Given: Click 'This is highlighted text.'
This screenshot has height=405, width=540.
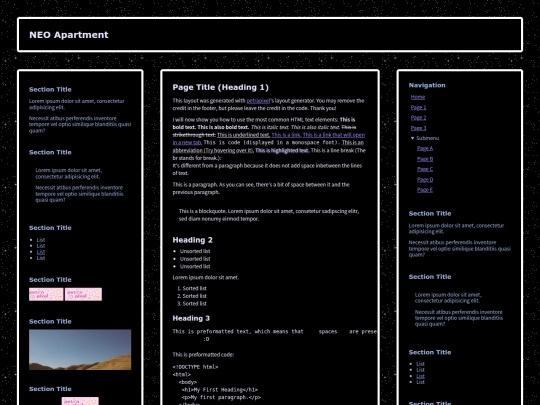Looking at the screenshot, I should (x=282, y=150).
